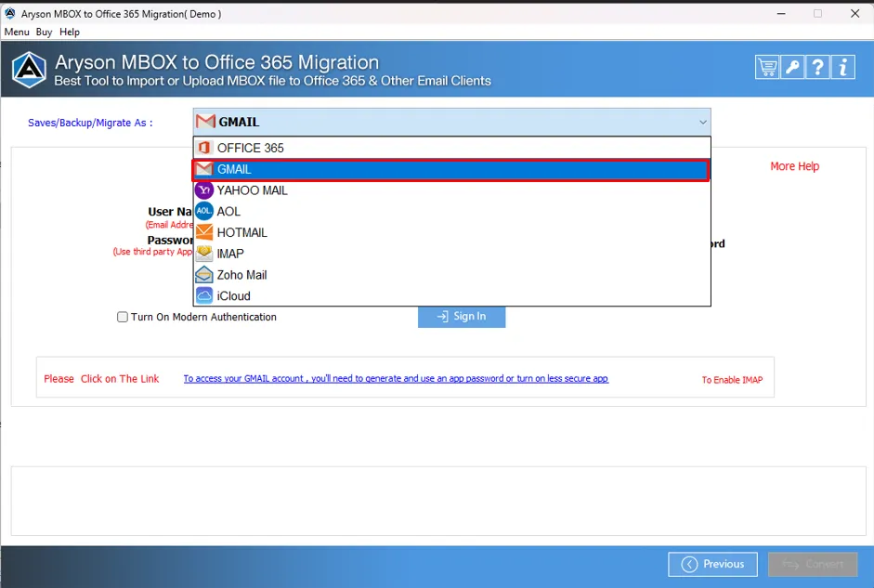The width and height of the screenshot is (874, 588).
Task: Click the To Enable IMAP link
Action: click(732, 380)
